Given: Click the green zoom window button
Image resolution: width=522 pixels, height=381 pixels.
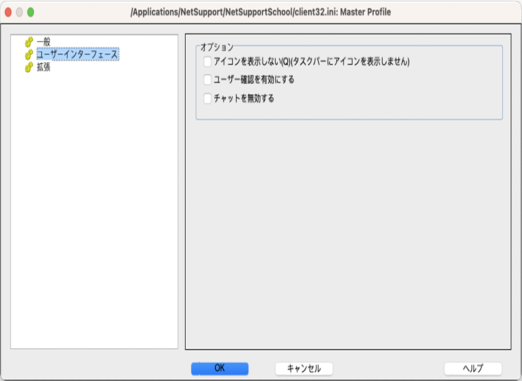Looking at the screenshot, I should (x=31, y=12).
